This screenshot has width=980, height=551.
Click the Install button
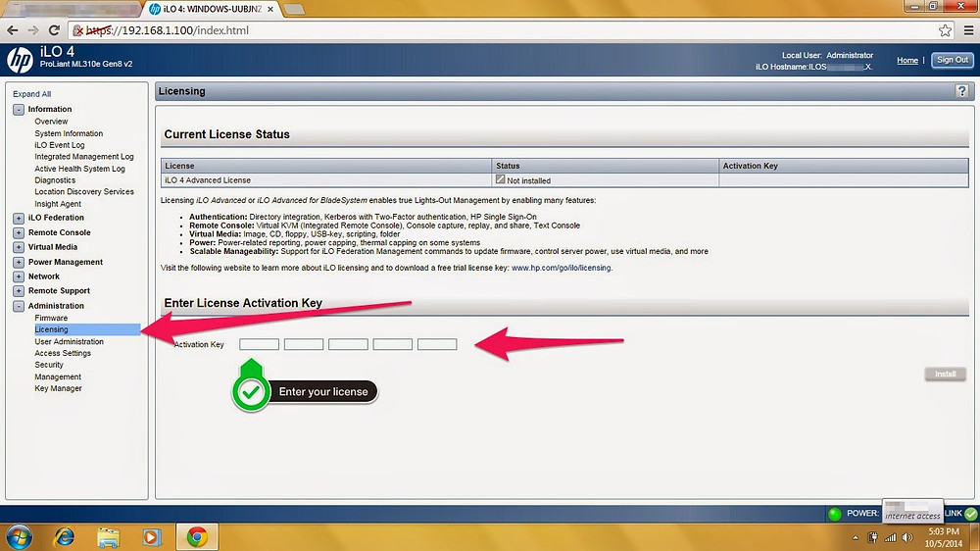pos(945,374)
